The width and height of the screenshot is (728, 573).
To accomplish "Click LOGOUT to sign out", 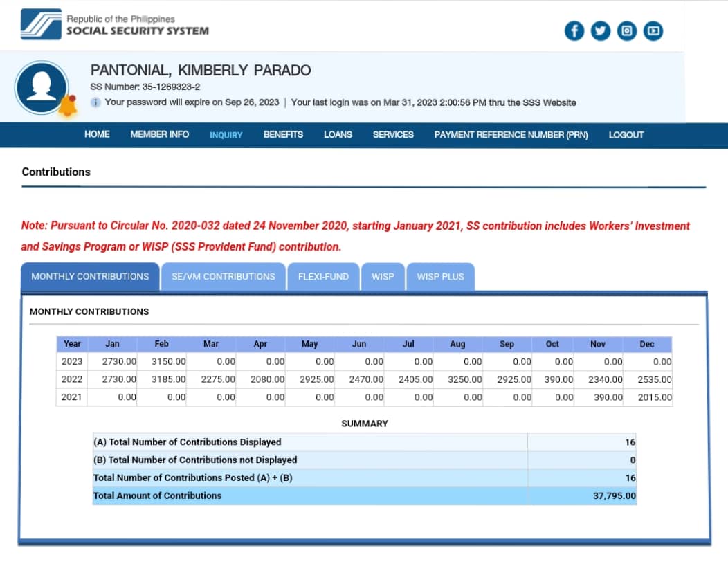I will [x=626, y=134].
